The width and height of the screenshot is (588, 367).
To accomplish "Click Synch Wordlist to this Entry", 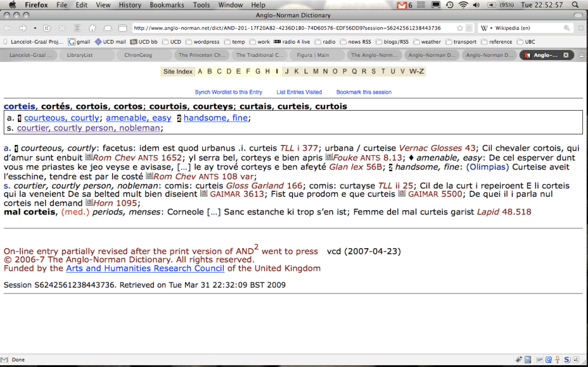I will [x=228, y=92].
